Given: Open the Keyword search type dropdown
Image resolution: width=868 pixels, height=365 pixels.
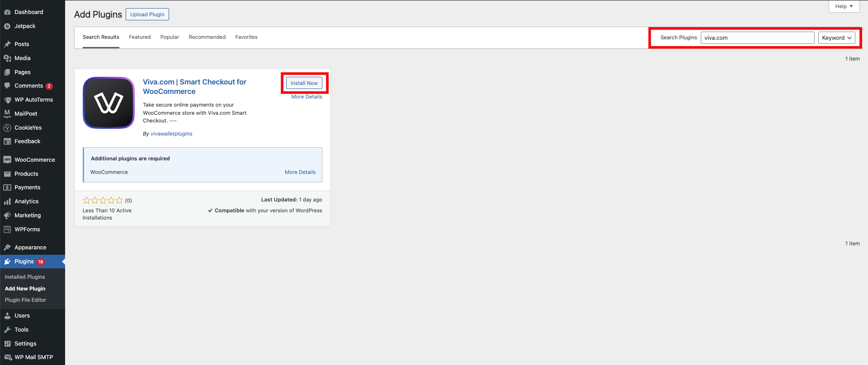Looking at the screenshot, I should coord(836,38).
